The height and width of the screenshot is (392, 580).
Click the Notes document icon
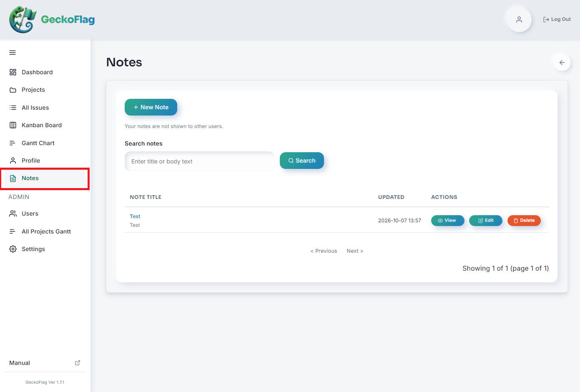coord(13,178)
